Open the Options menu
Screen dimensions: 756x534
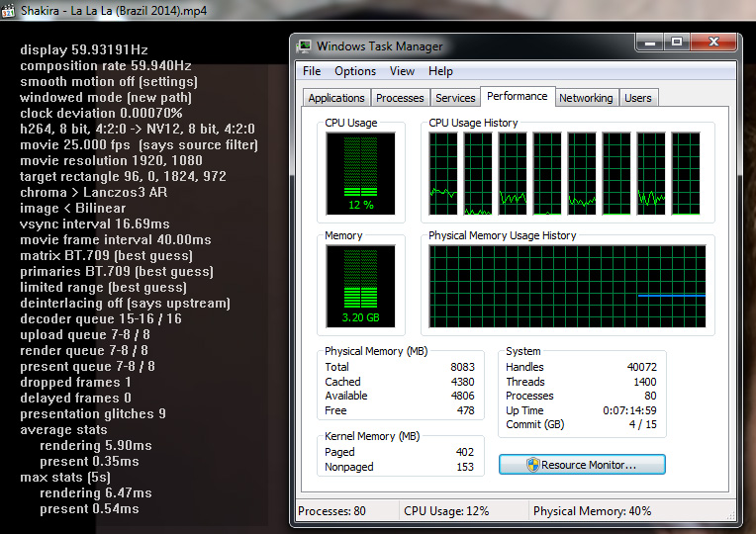(355, 71)
